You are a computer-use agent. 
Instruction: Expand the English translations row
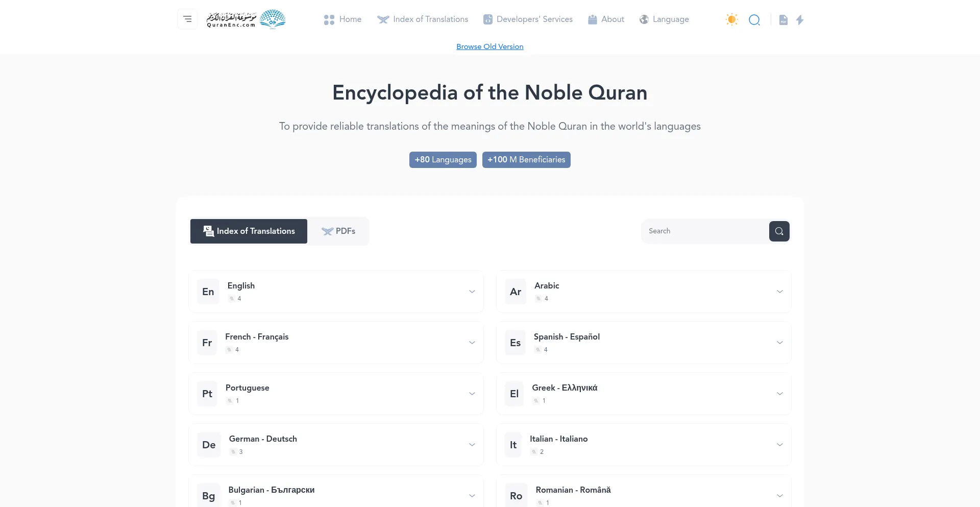click(x=472, y=292)
